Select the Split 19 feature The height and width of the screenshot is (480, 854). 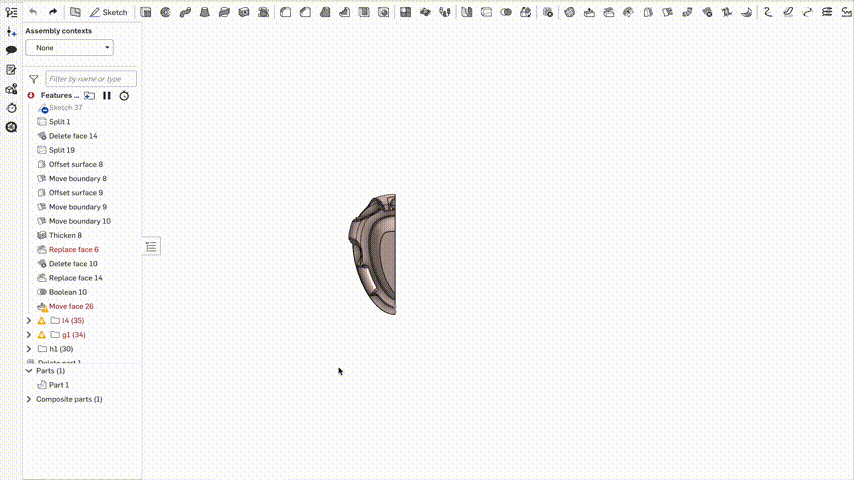62,150
